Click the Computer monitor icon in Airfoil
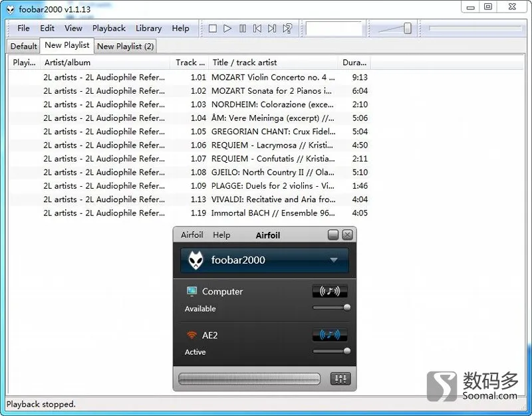532x416 pixels. tap(192, 291)
